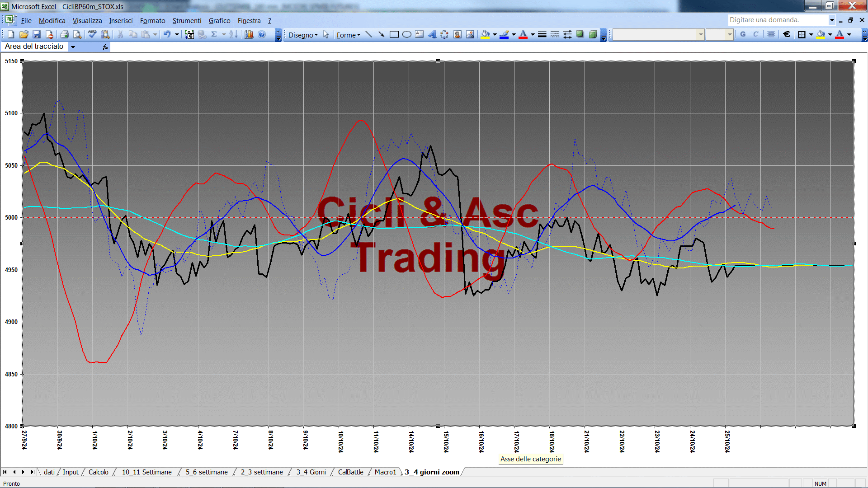This screenshot has width=868, height=488.
Task: Open the Grafico menu
Action: coord(219,21)
